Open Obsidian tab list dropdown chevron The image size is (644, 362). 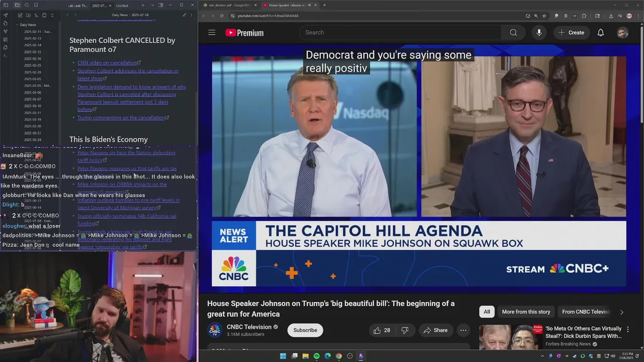point(152,5)
